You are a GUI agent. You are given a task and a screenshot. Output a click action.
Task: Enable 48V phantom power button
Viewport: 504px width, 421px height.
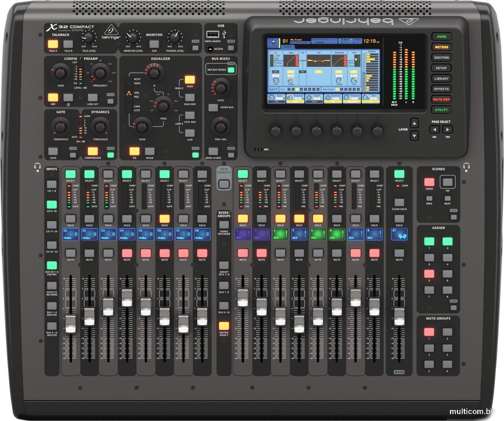point(53,98)
